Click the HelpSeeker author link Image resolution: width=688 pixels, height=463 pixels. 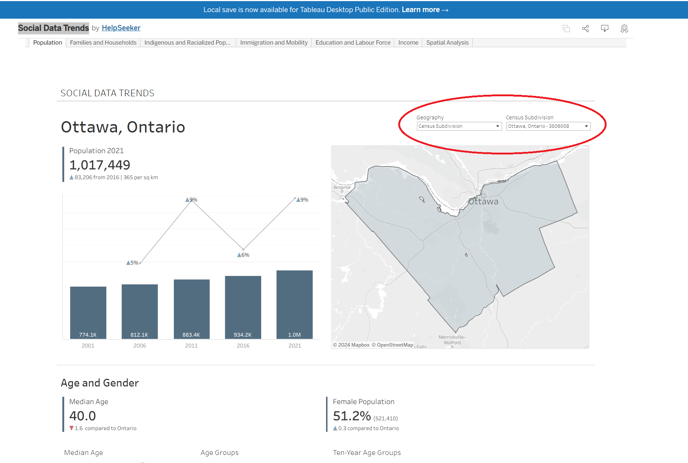[x=121, y=28]
